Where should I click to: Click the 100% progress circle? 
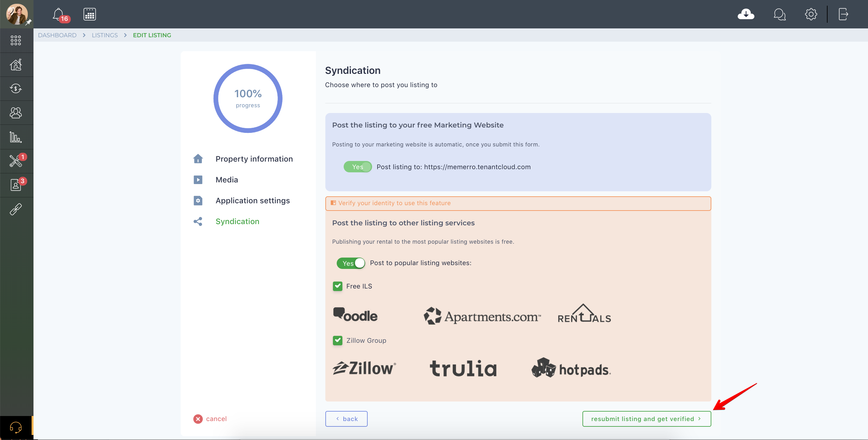pyautogui.click(x=248, y=98)
